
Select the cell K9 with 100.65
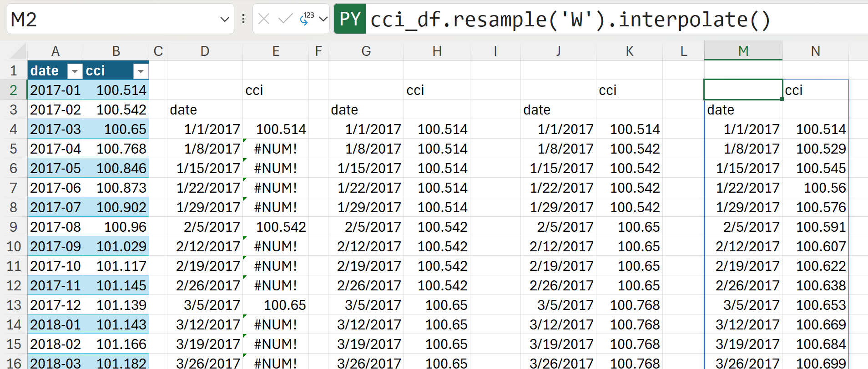point(630,227)
